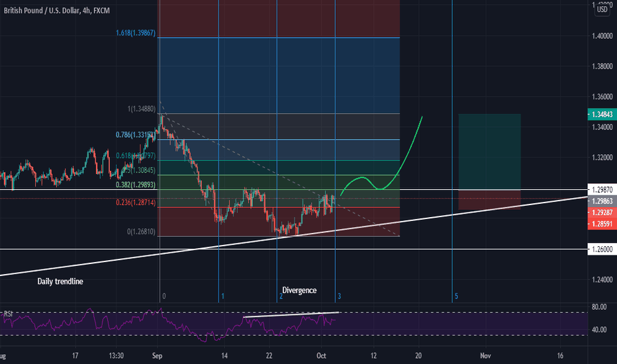Click the 0(1.26810) Fibonacci level label
The height and width of the screenshot is (364, 617).
pos(141,232)
